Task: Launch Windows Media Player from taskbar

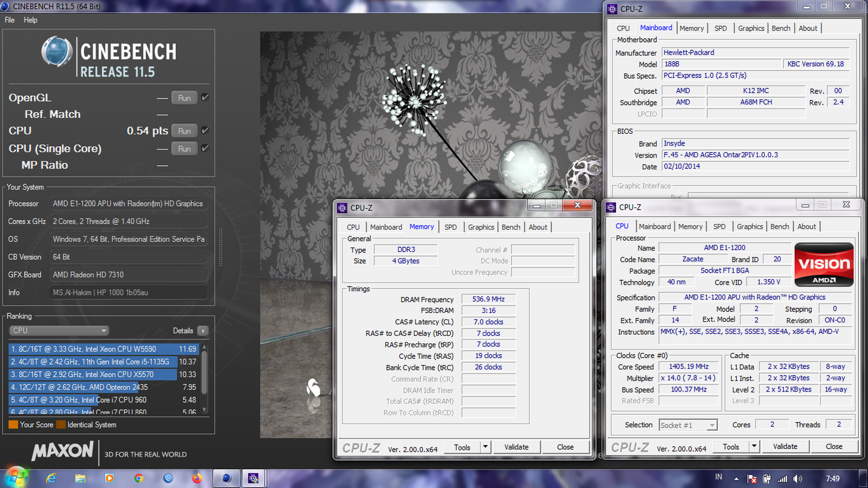Action: (109, 478)
